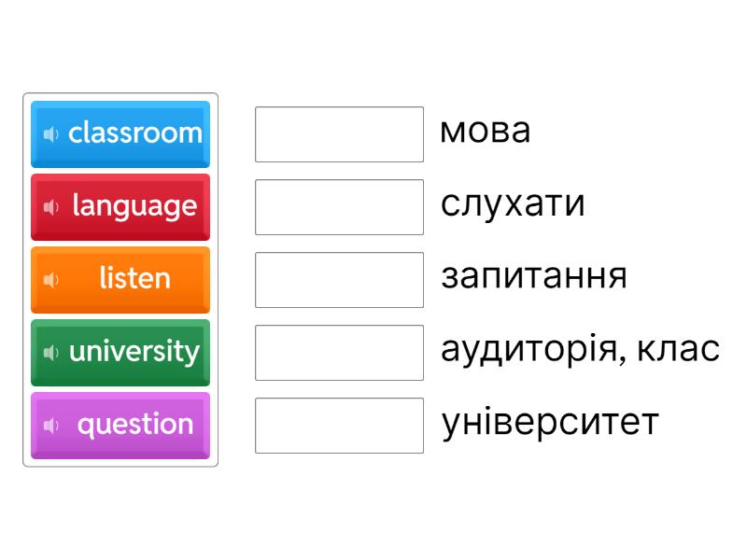Select the green university word tile
The width and height of the screenshot is (747, 560).
click(x=134, y=352)
